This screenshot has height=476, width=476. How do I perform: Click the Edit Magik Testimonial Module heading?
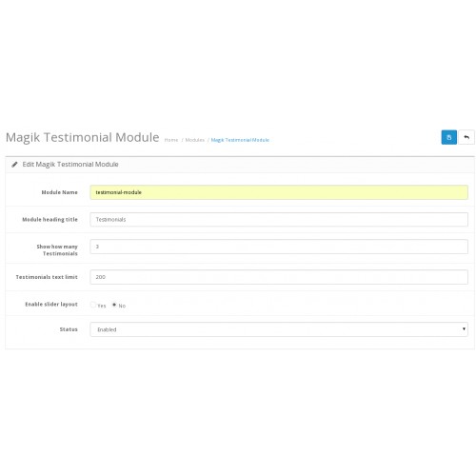(x=70, y=165)
